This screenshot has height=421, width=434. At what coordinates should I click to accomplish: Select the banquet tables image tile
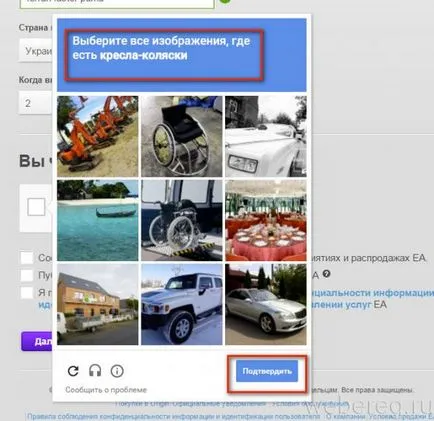pos(266,220)
